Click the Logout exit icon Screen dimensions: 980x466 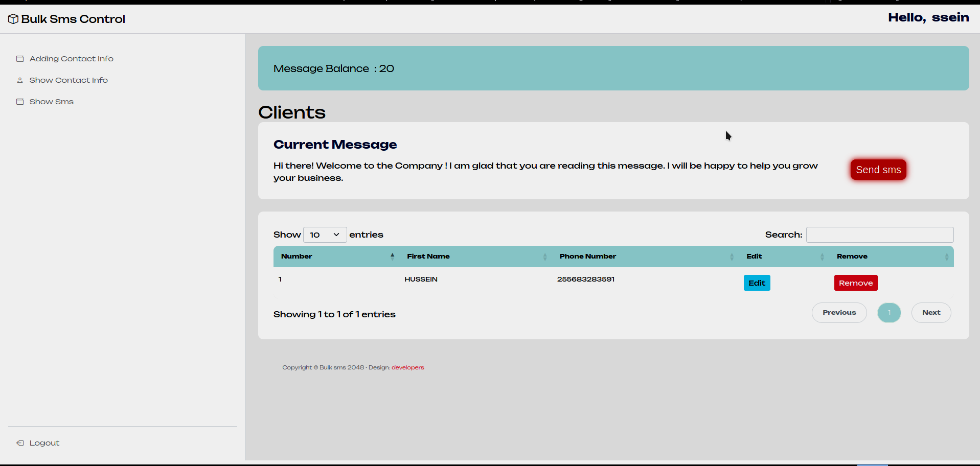tap(19, 442)
